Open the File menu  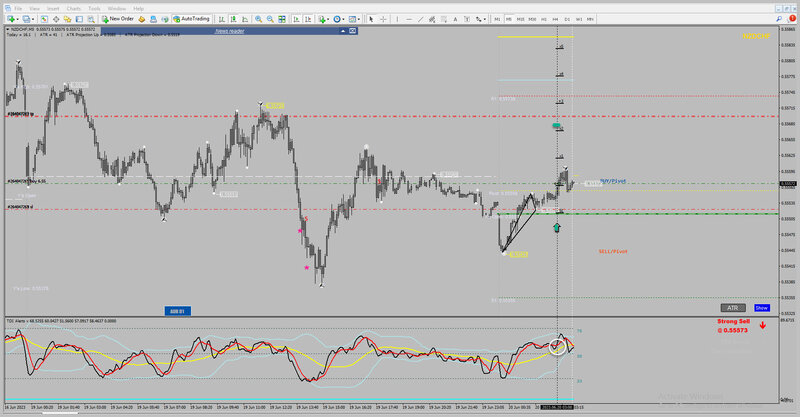pos(18,9)
